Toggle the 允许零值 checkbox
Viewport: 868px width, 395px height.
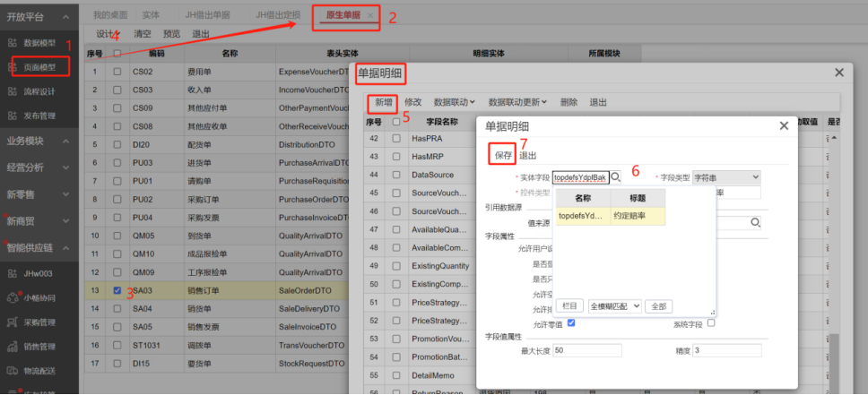coord(571,323)
